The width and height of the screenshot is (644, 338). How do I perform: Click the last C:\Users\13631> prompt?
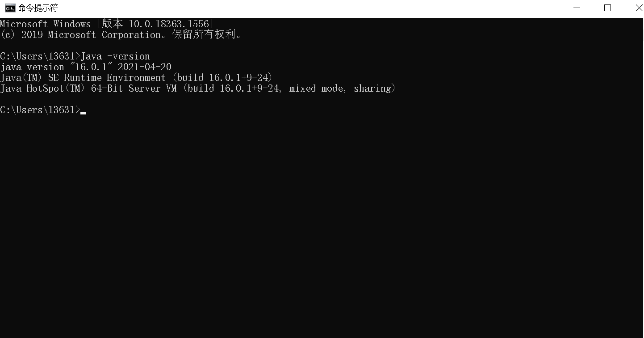(x=40, y=110)
